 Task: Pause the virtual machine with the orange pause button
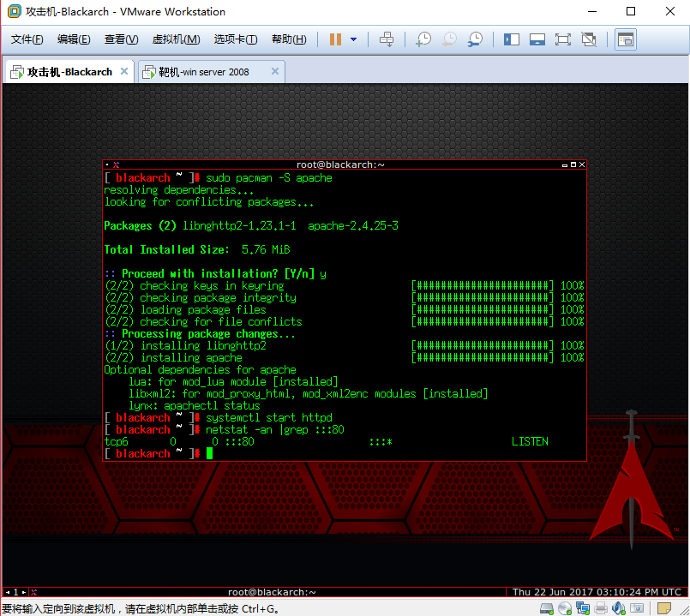point(335,39)
